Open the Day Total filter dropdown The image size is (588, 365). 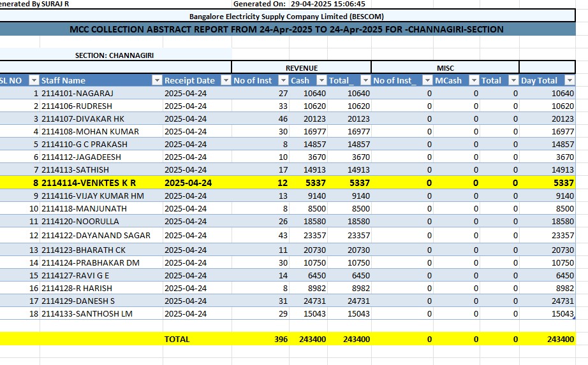(570, 80)
